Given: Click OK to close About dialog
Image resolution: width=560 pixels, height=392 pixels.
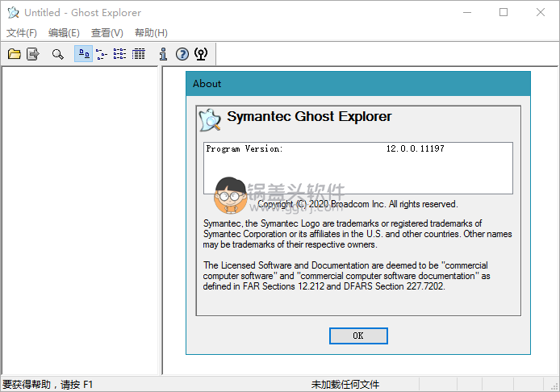Looking at the screenshot, I should pos(358,336).
